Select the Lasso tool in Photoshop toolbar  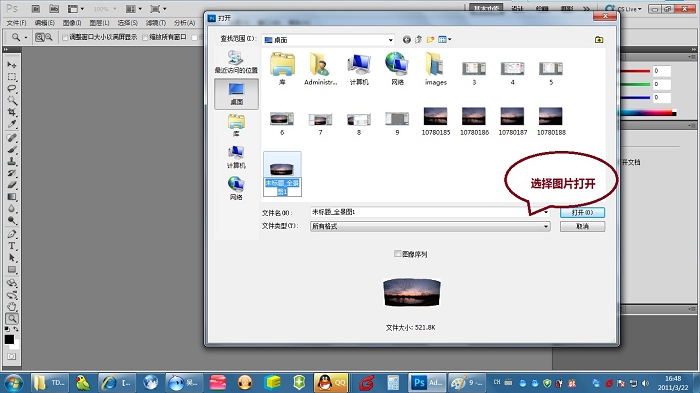(x=12, y=88)
